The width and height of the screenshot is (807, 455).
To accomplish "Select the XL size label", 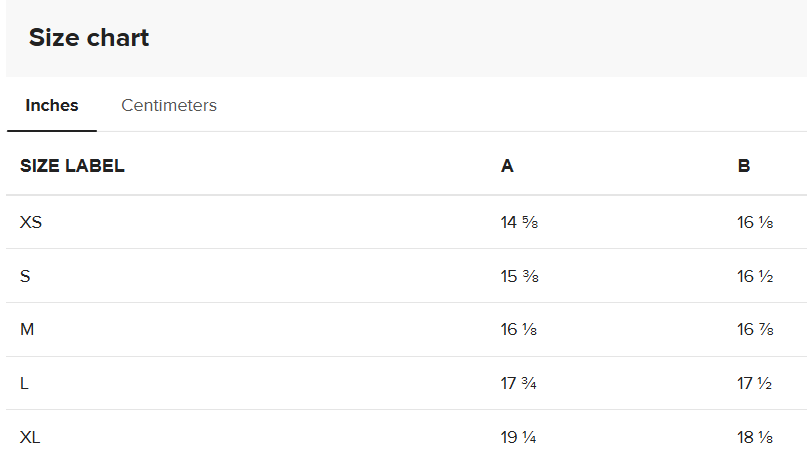I will [x=30, y=437].
